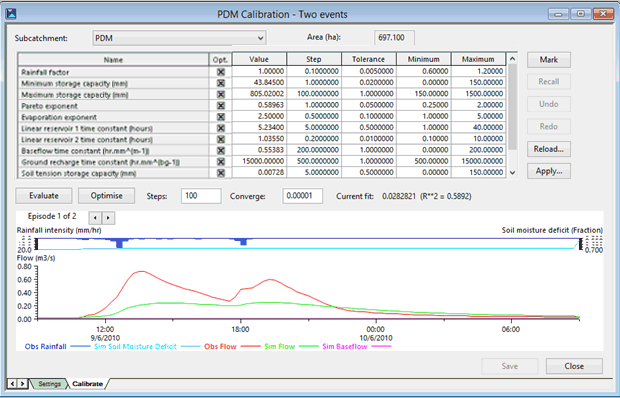Select the value cell 1.03550
This screenshot has height=398, width=620.
259,139
